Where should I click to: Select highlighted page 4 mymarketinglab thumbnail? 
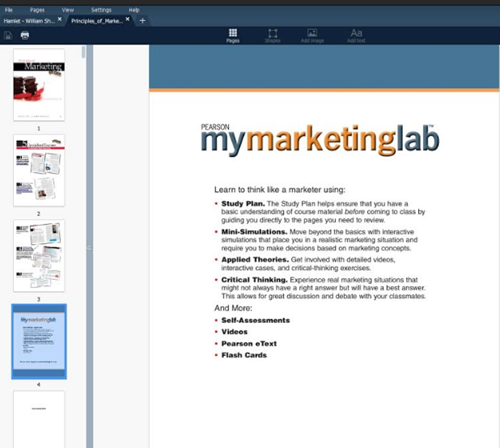pos(39,341)
